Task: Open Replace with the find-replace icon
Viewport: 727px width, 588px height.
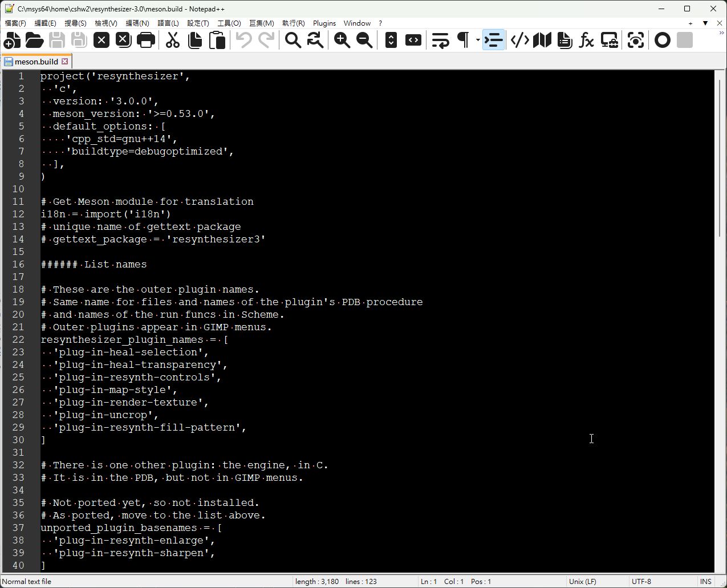Action: [x=315, y=40]
